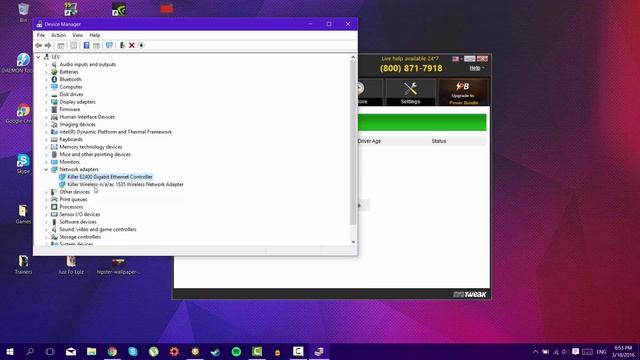640x360 pixels.
Task: Collapse the LEV root computer node
Action: 38,57
